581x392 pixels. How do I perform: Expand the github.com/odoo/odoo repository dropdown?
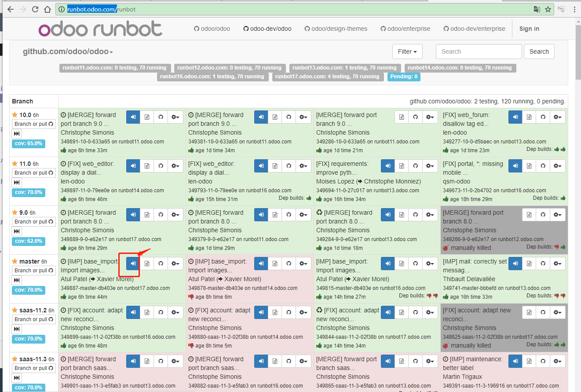coord(68,52)
